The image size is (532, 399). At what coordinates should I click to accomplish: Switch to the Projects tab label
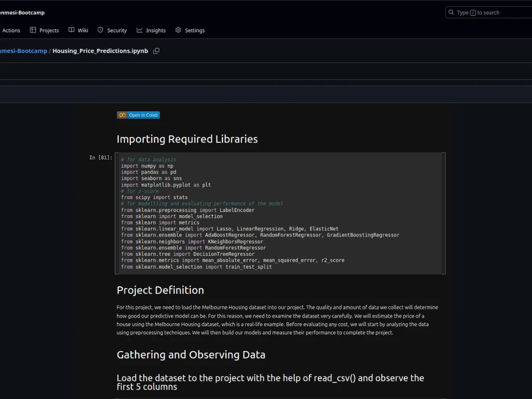(x=49, y=31)
